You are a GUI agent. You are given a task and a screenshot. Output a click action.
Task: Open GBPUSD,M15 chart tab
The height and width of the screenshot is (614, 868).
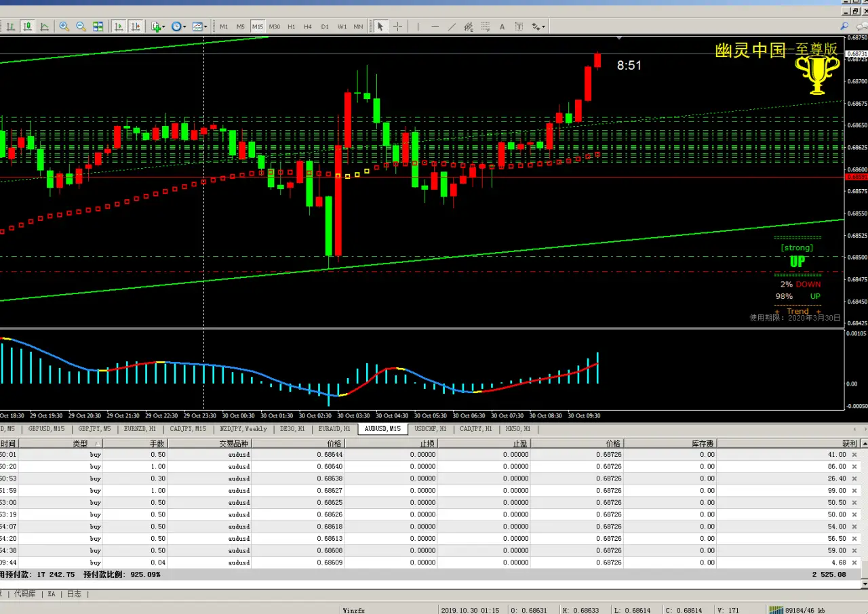[47, 429]
